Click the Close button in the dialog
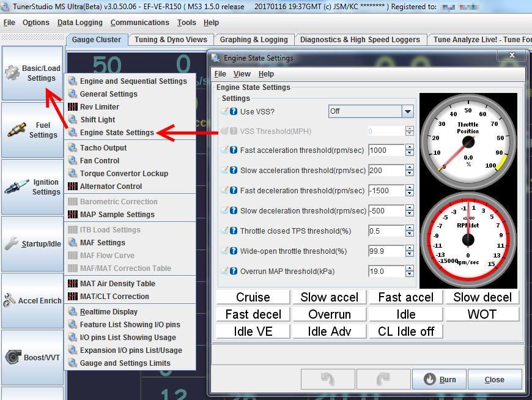 coord(495,379)
